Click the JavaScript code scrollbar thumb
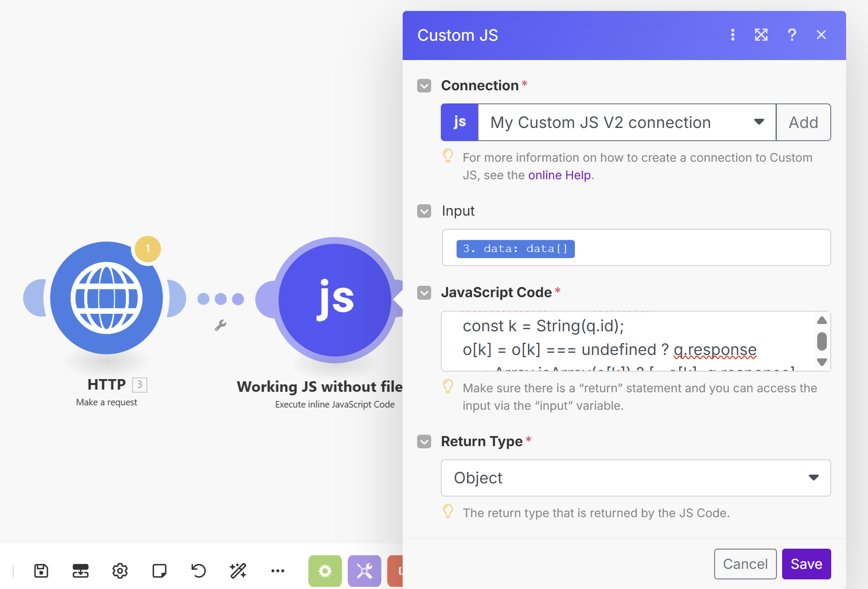Screen dimensions: 868x589 pos(822,341)
